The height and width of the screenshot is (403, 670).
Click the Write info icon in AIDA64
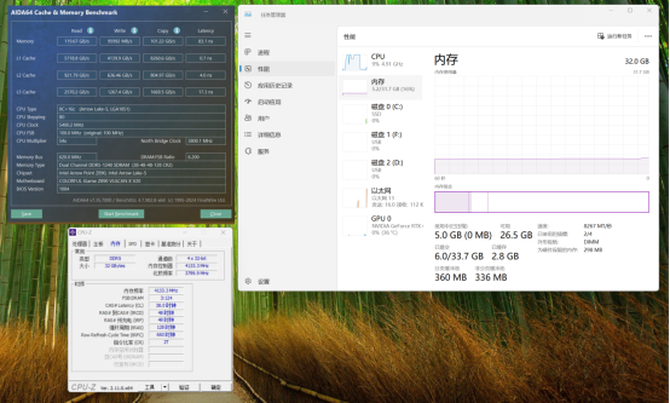click(134, 30)
